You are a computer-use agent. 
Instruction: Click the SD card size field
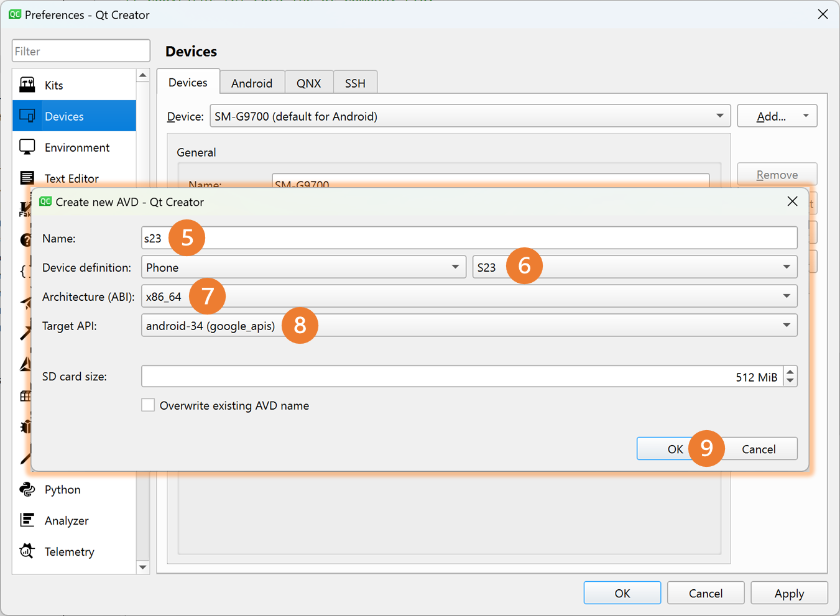[x=463, y=376]
